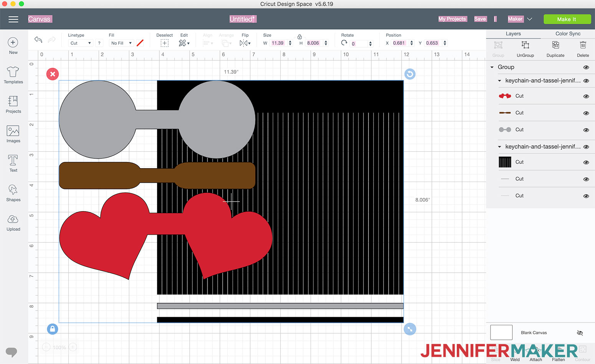Toggle the size aspect ratio lock
This screenshot has width=595, height=364.
(x=299, y=37)
